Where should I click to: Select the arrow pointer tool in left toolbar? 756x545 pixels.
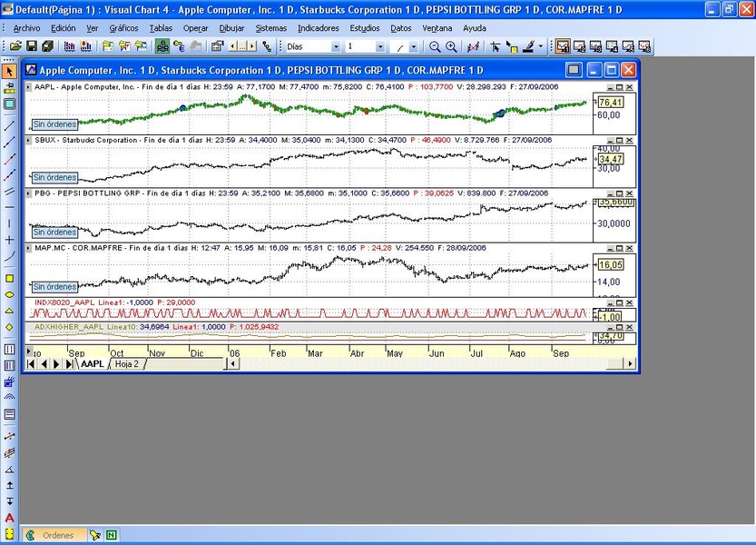click(x=9, y=72)
